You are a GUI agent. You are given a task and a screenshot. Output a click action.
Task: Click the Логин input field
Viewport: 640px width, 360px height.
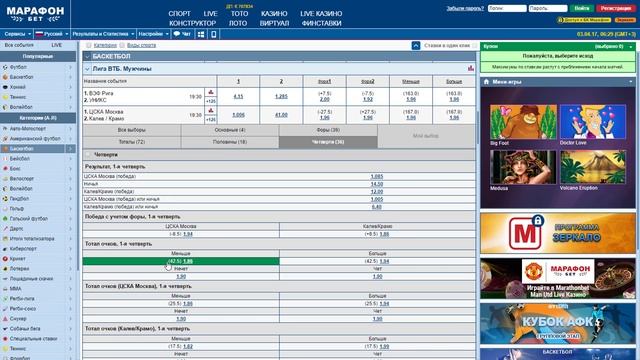click(507, 8)
